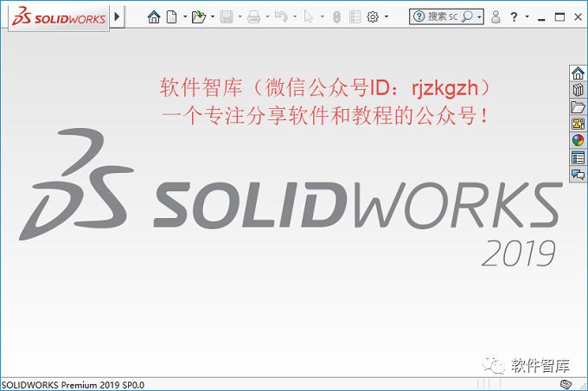This screenshot has height=391, width=588.
Task: Expand the Open file dropdown arrow
Action: pyautogui.click(x=213, y=17)
